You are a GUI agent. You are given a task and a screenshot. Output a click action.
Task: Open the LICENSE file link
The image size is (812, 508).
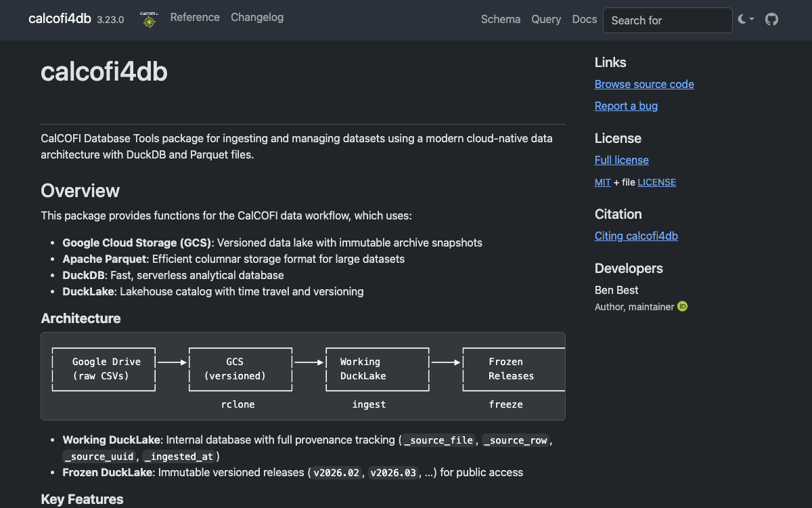656,182
